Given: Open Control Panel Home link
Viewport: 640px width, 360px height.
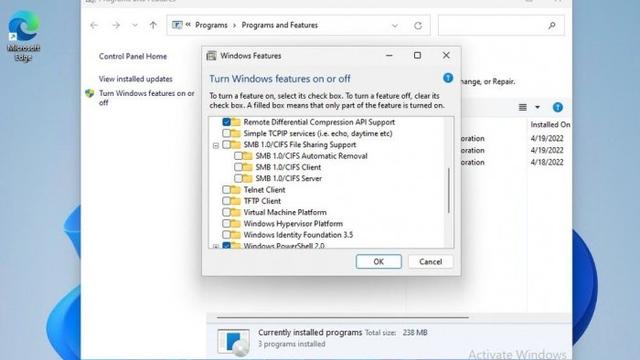Looking at the screenshot, I should tap(133, 56).
